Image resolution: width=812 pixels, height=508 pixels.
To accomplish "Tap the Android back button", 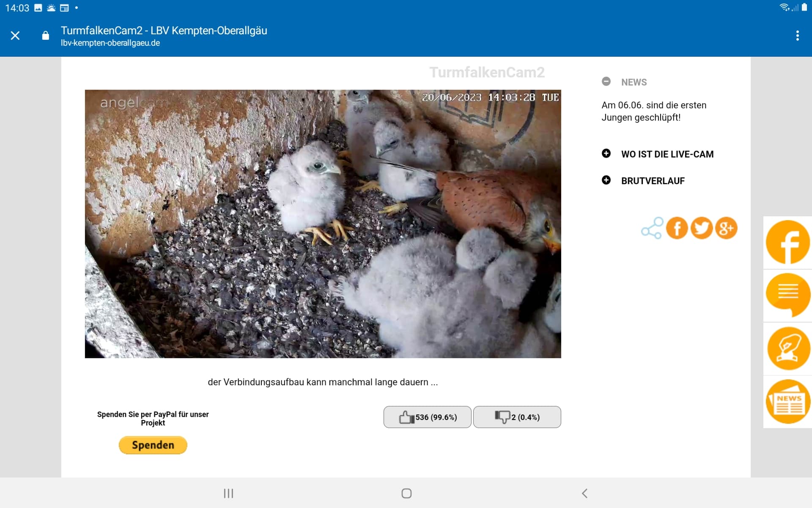I will click(x=584, y=493).
